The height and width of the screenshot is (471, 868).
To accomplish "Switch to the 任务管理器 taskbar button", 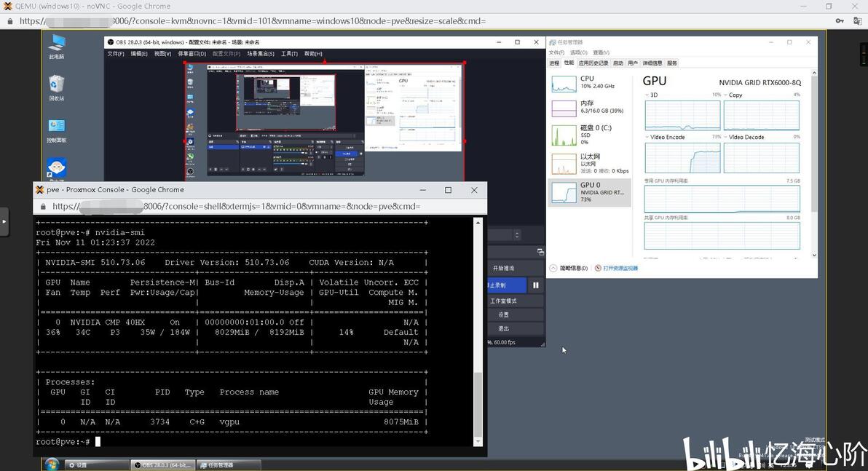I will [x=229, y=465].
